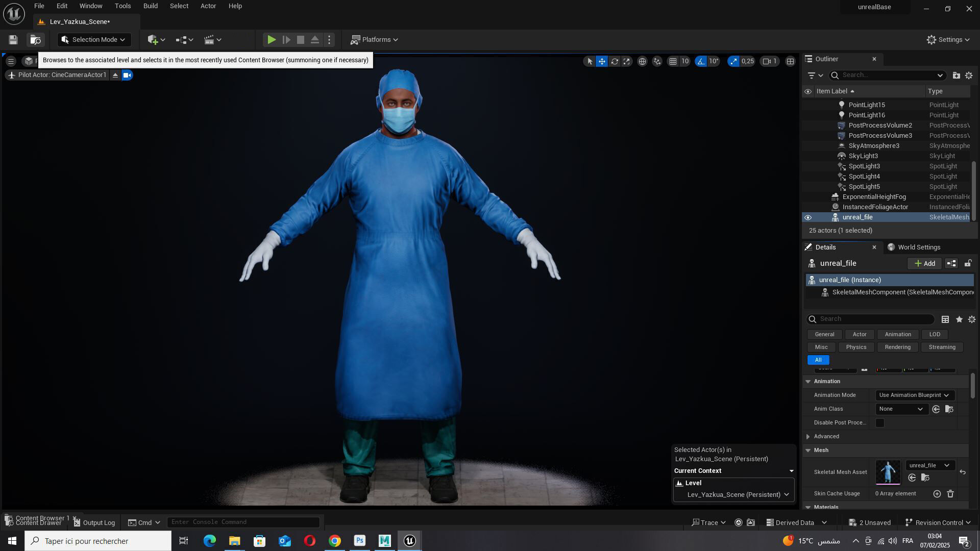Open the Add content (cube plus) toolbar menu
Image resolution: width=980 pixels, height=551 pixels.
click(x=156, y=40)
